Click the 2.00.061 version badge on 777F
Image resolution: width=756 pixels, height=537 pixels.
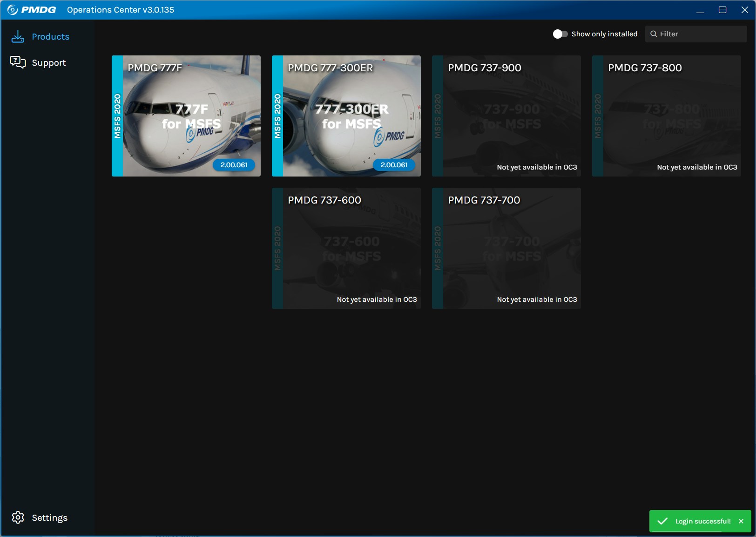click(x=234, y=165)
